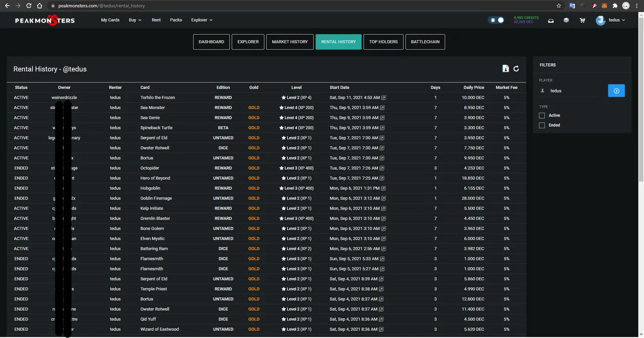
Task: Click the Market Fee column header
Action: click(507, 87)
